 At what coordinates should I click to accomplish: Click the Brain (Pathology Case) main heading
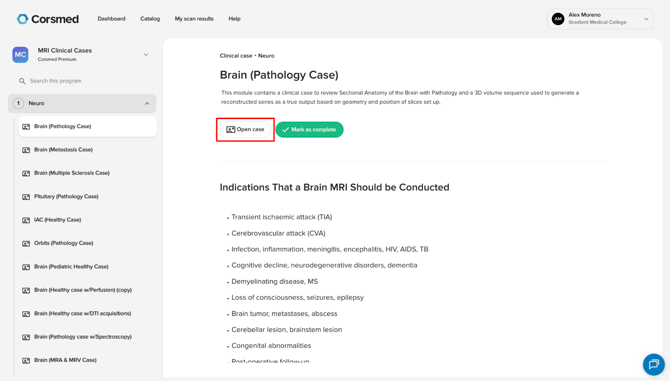tap(279, 75)
